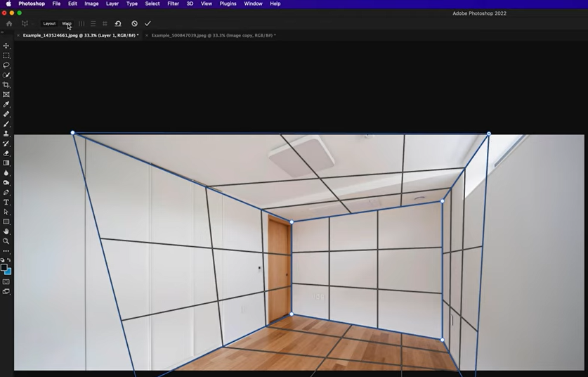
Task: Select the Eraser tool
Action: coord(6,153)
